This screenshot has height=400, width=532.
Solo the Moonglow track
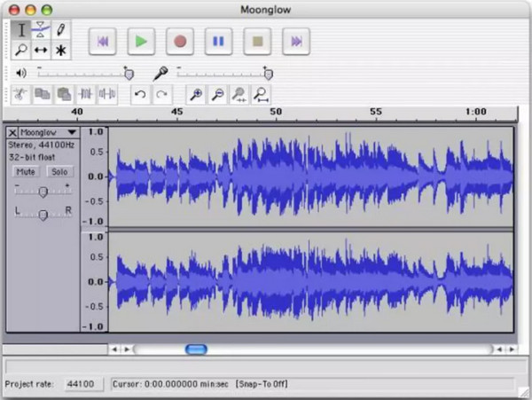point(59,171)
